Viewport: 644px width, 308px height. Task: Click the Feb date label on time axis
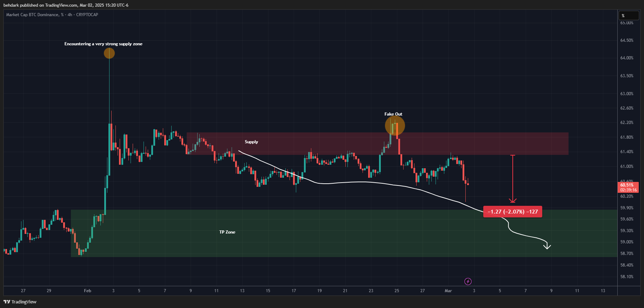click(x=88, y=291)
